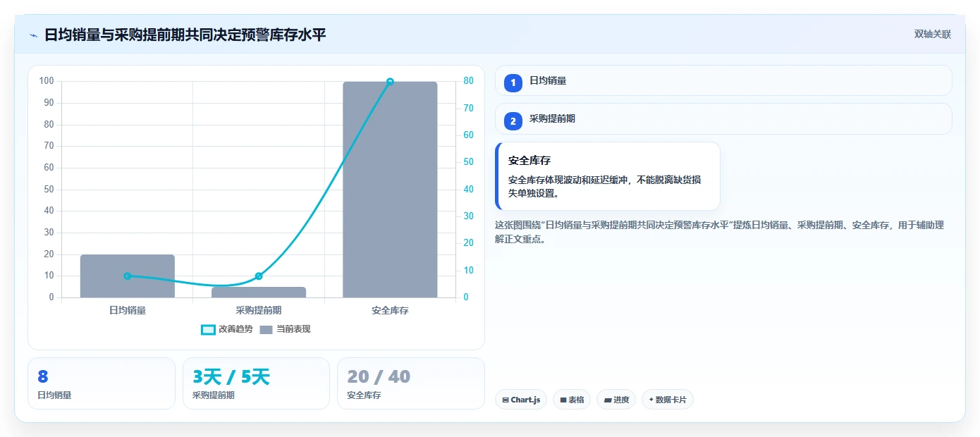980x437 pixels.
Task: Click the 采购提前期 x-axis label
Action: pyautogui.click(x=259, y=310)
